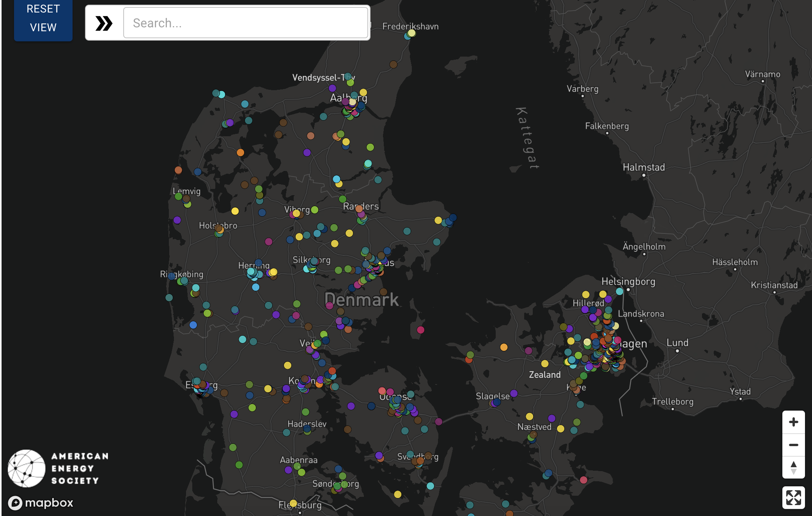The image size is (812, 516).
Task: Click the crimson marker in the sea east of Vejle
Action: [x=420, y=330]
